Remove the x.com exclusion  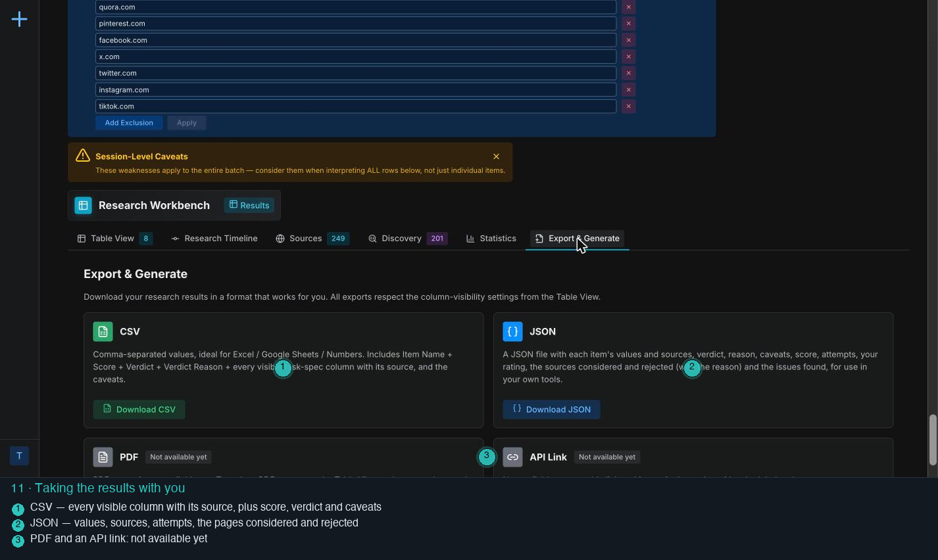628,57
